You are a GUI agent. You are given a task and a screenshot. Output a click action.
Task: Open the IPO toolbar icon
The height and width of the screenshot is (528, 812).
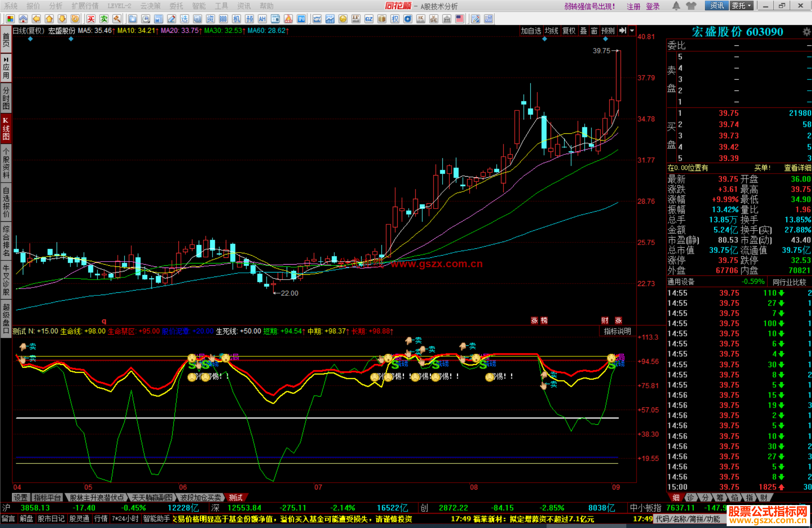pos(301,19)
